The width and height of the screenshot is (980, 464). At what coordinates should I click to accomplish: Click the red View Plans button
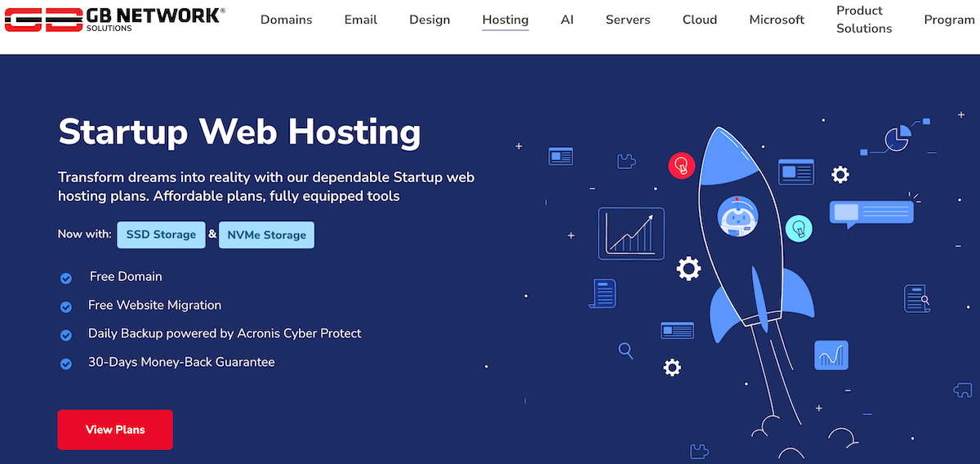[115, 430]
